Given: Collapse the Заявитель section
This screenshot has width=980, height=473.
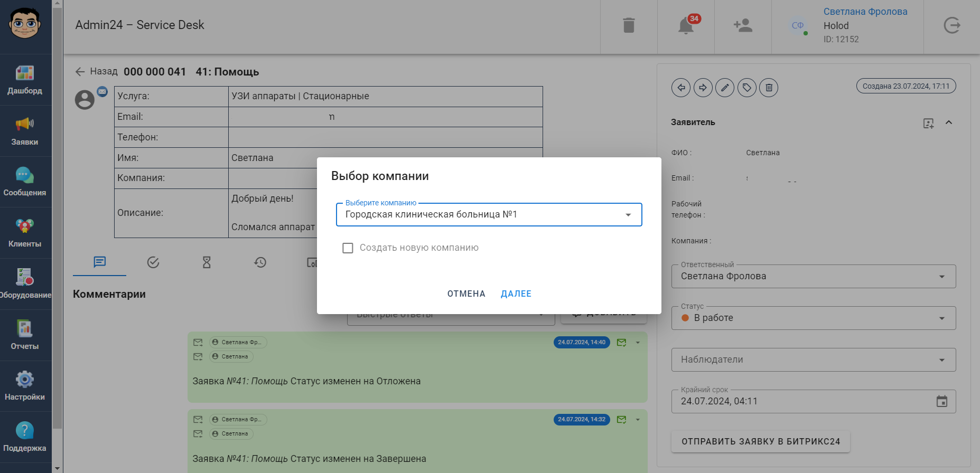Looking at the screenshot, I should click(x=949, y=122).
